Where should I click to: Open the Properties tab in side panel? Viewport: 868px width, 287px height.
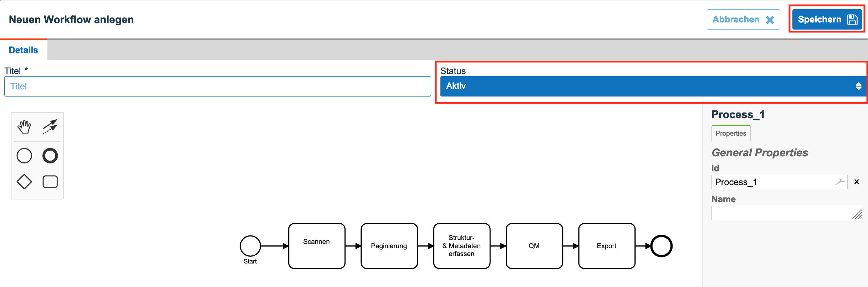(731, 133)
